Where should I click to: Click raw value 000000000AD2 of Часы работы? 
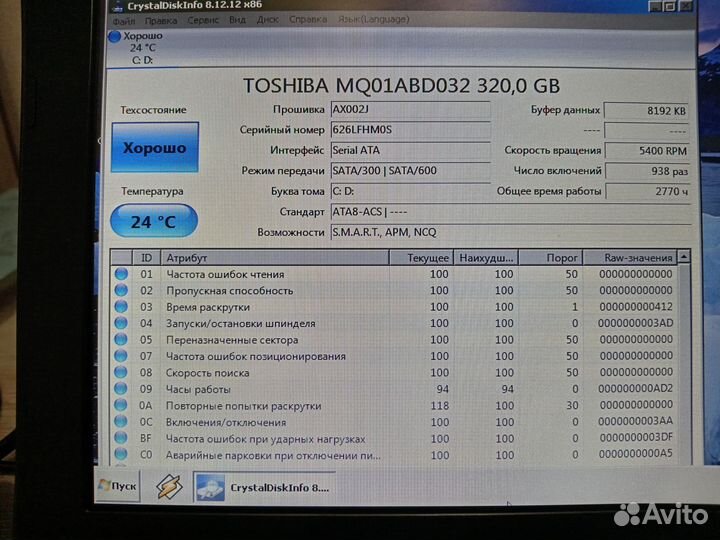point(635,388)
